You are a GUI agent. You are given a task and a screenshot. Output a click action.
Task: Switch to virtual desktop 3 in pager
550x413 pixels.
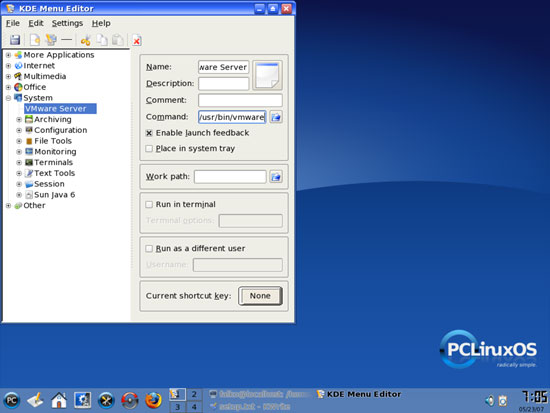(x=177, y=407)
